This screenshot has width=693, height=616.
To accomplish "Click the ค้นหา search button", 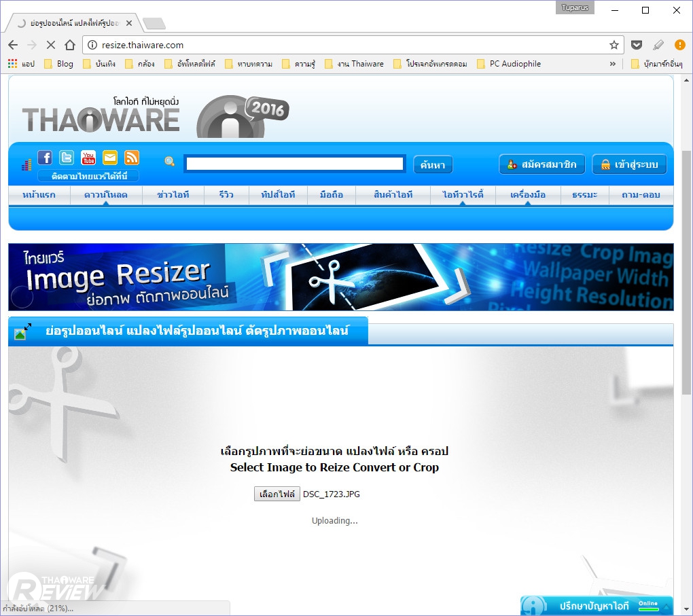I will pos(433,165).
